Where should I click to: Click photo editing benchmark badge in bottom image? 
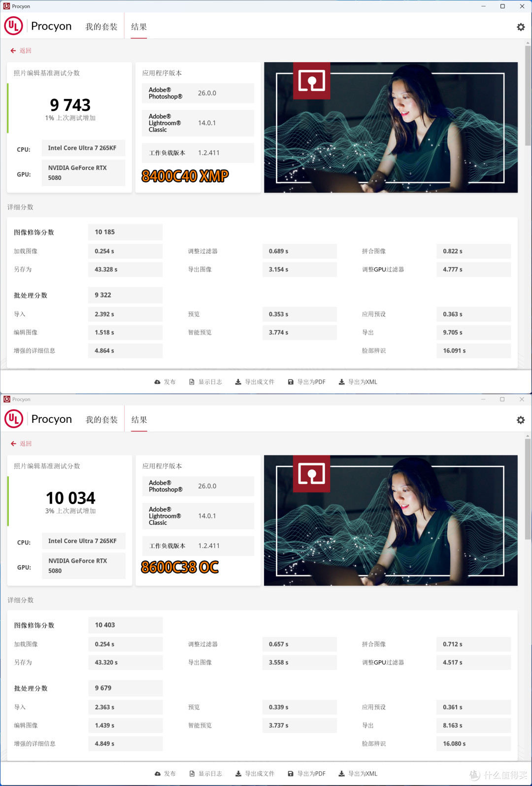(312, 474)
